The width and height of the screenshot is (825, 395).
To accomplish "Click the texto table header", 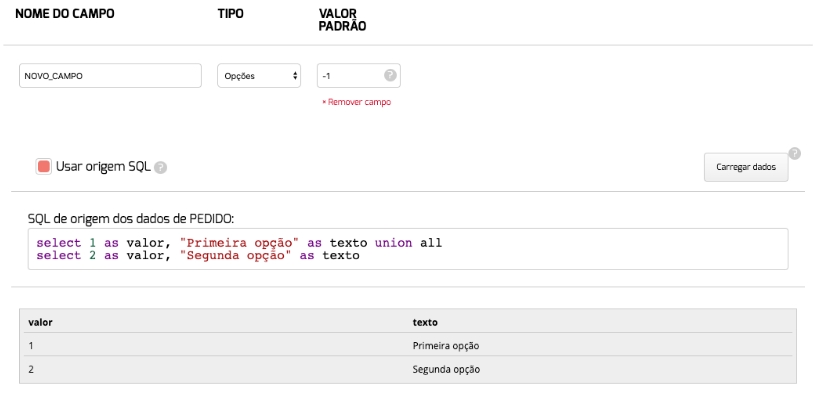I will click(x=425, y=322).
